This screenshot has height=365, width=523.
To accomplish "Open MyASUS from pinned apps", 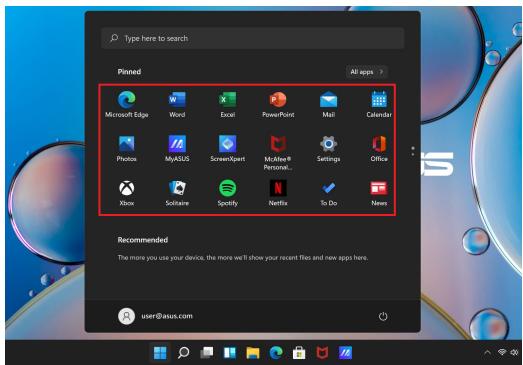I will coord(177,148).
